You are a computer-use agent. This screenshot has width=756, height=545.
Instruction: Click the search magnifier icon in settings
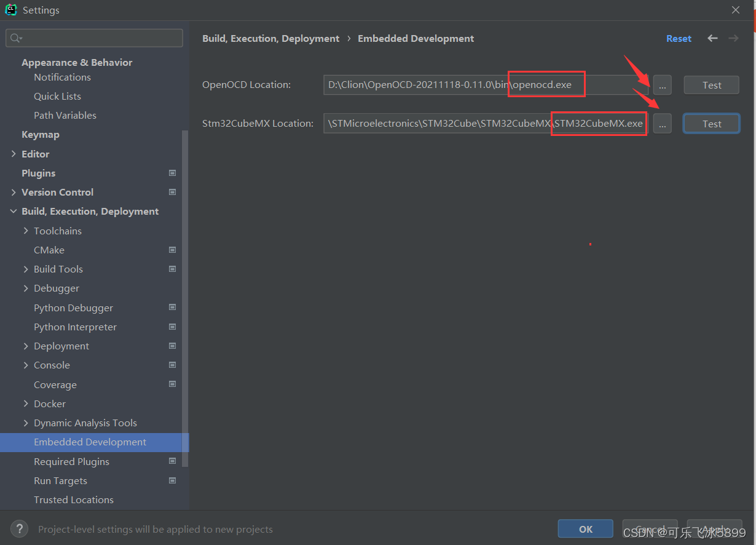point(16,38)
